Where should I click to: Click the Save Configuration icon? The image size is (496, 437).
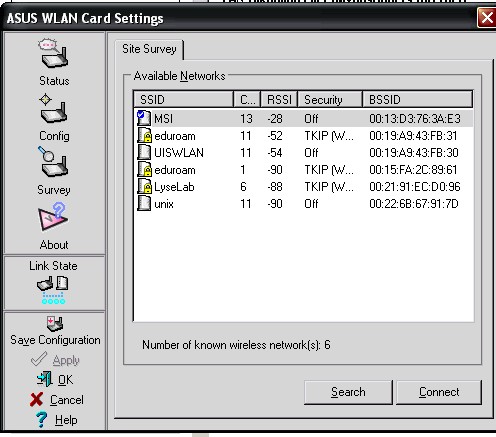coord(55,324)
